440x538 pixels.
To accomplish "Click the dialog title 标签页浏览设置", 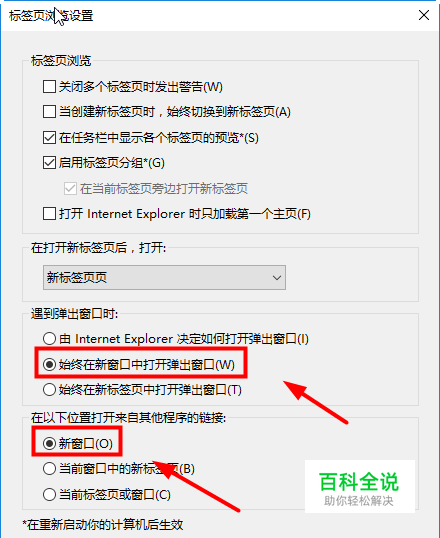I will (x=51, y=16).
